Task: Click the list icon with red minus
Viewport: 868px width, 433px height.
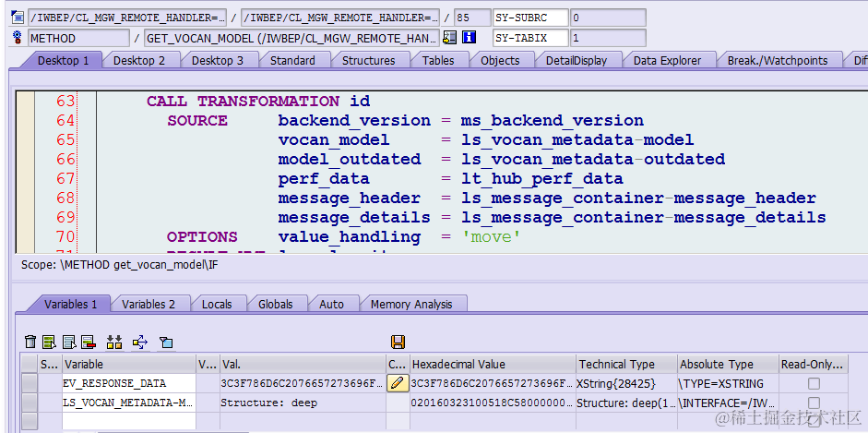Action: pos(88,343)
